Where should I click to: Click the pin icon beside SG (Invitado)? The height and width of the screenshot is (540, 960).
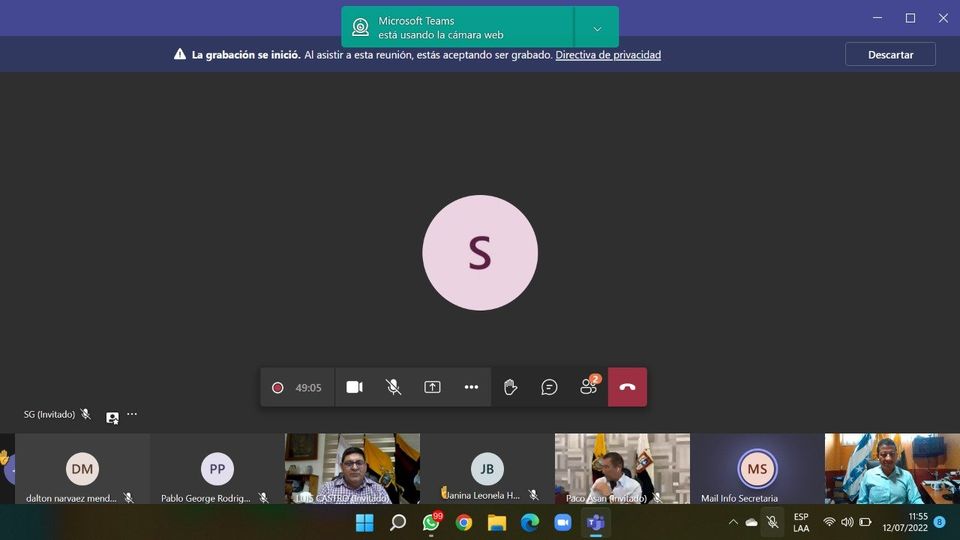pos(112,417)
